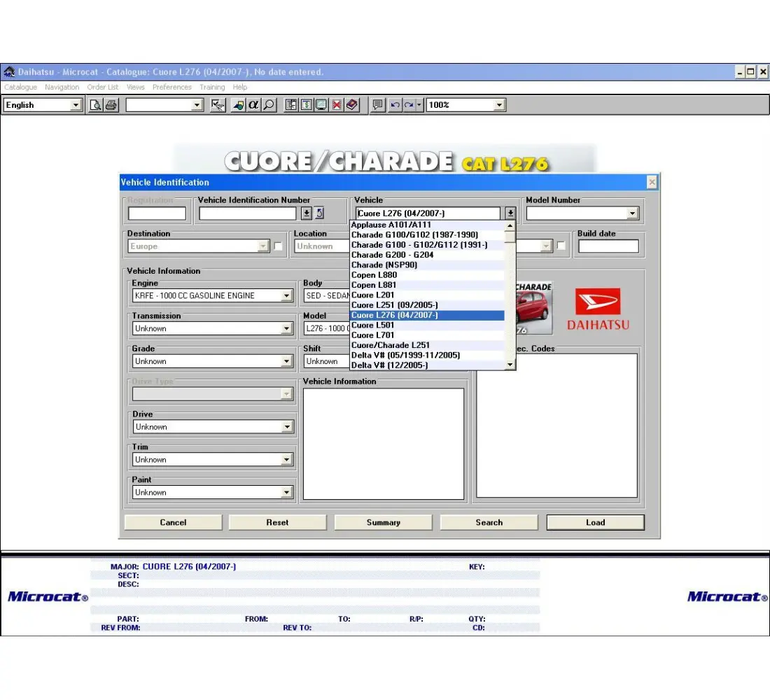Expand the redo history arrow
Image resolution: width=770 pixels, height=700 pixels.
419,105
